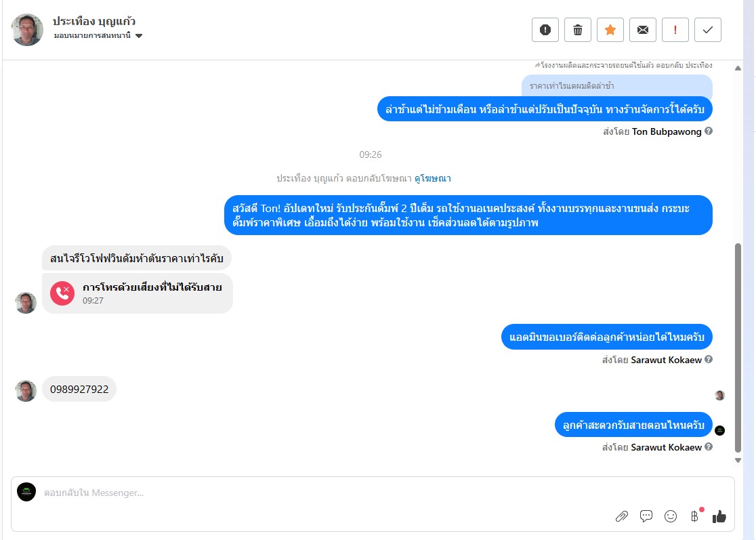Click info icon next to Ton Bubpawong
This screenshot has width=756, height=540.
pyautogui.click(x=709, y=131)
